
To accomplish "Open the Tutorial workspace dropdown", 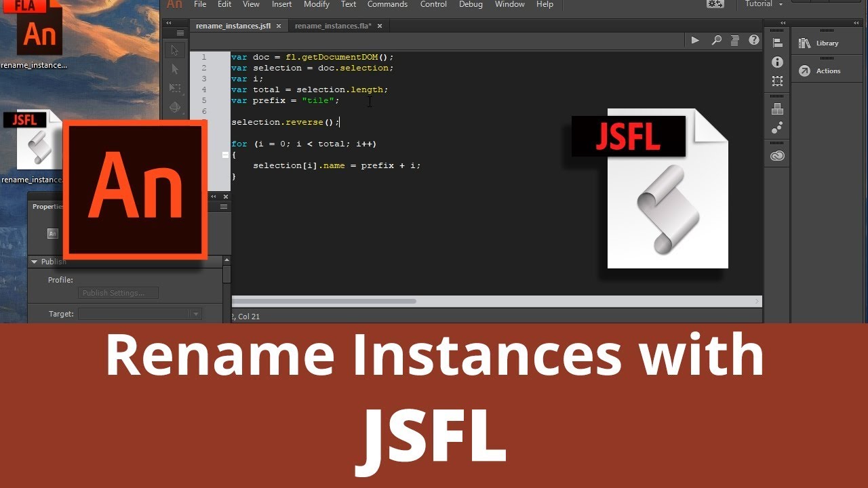I will click(764, 4).
